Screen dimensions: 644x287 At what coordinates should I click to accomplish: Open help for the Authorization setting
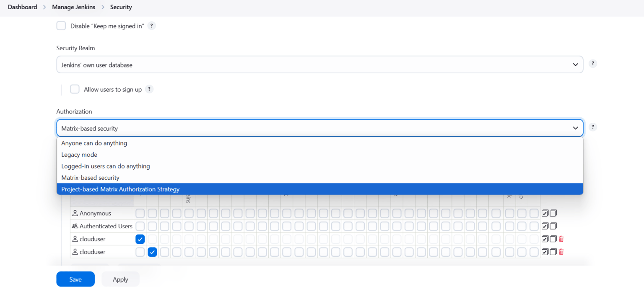592,127
